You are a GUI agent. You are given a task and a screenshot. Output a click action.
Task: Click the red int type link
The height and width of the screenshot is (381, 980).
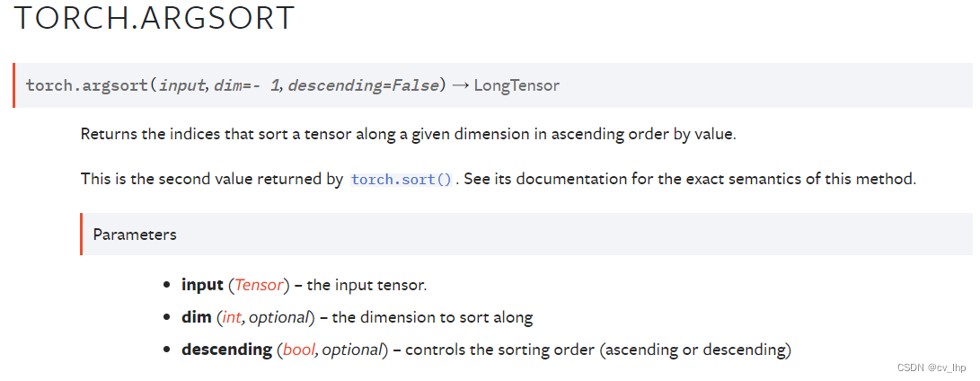231,318
